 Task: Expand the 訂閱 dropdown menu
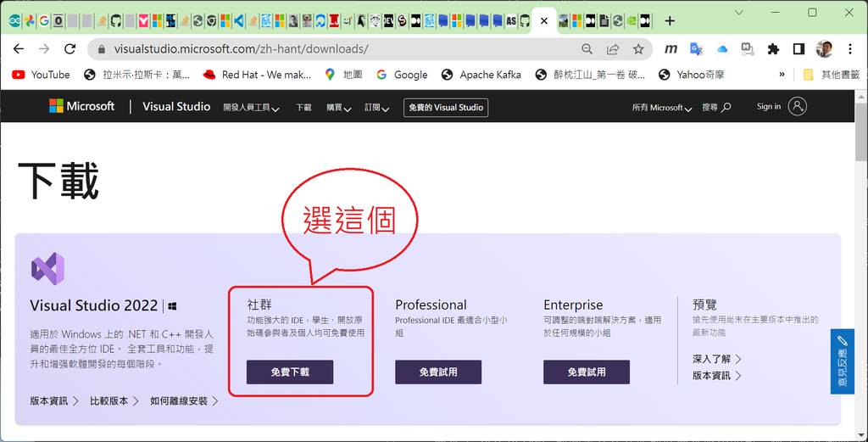(376, 108)
